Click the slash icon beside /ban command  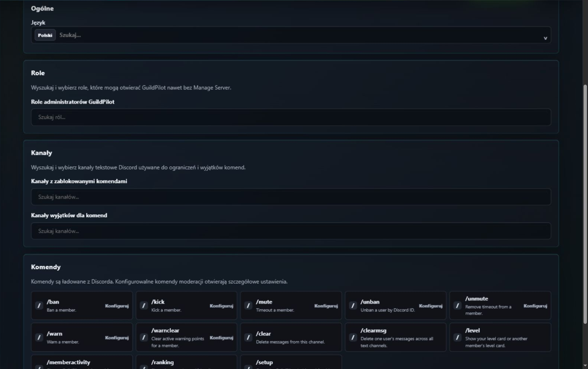[x=39, y=306]
